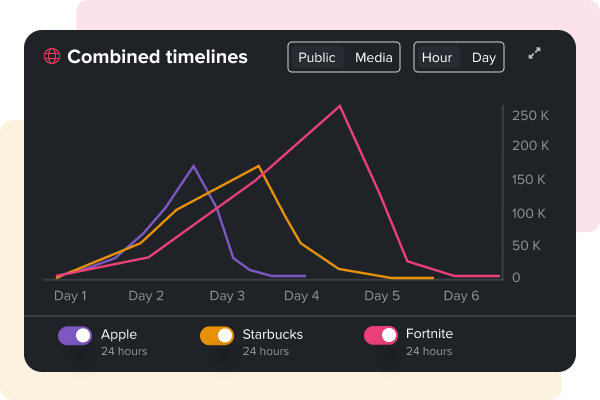Click the Day 6 axis label
Viewport: 600px width, 400px height.
(461, 296)
